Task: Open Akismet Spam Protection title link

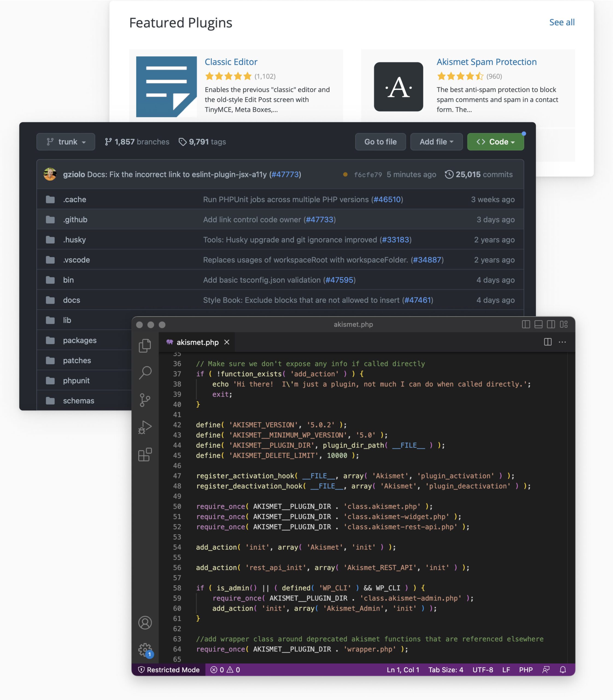Action: (486, 62)
